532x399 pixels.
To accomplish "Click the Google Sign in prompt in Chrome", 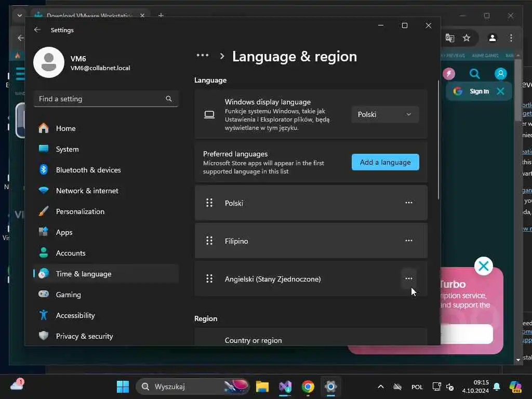I will (x=479, y=91).
